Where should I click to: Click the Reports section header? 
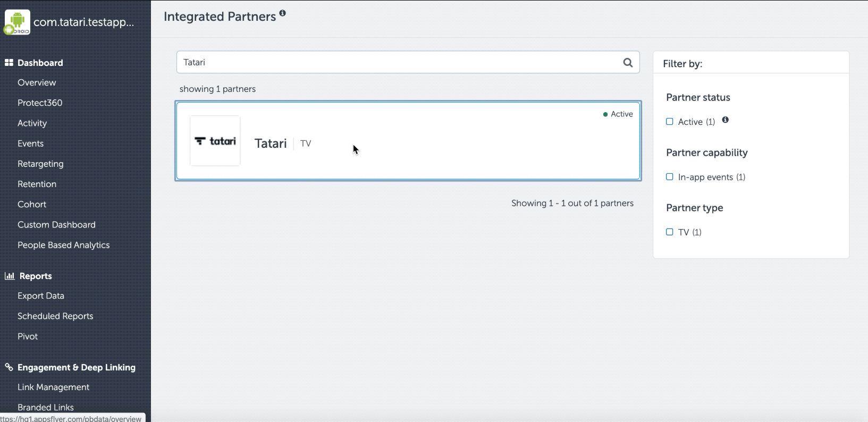tap(36, 276)
